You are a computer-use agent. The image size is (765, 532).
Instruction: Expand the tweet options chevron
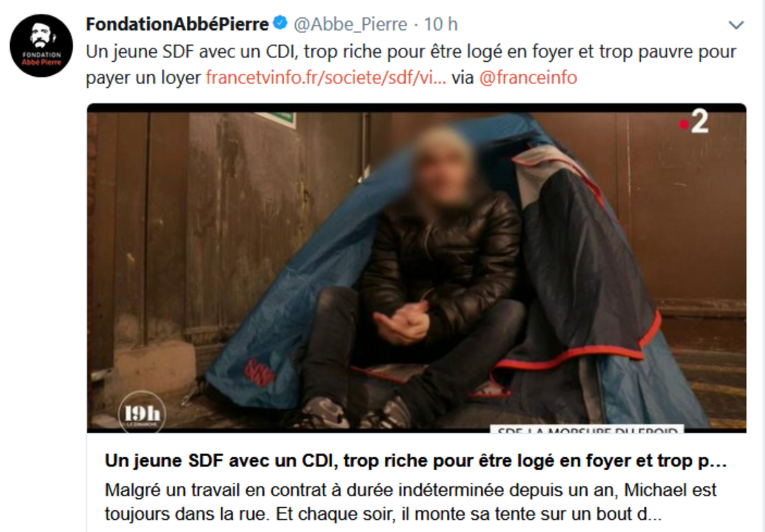[736, 25]
